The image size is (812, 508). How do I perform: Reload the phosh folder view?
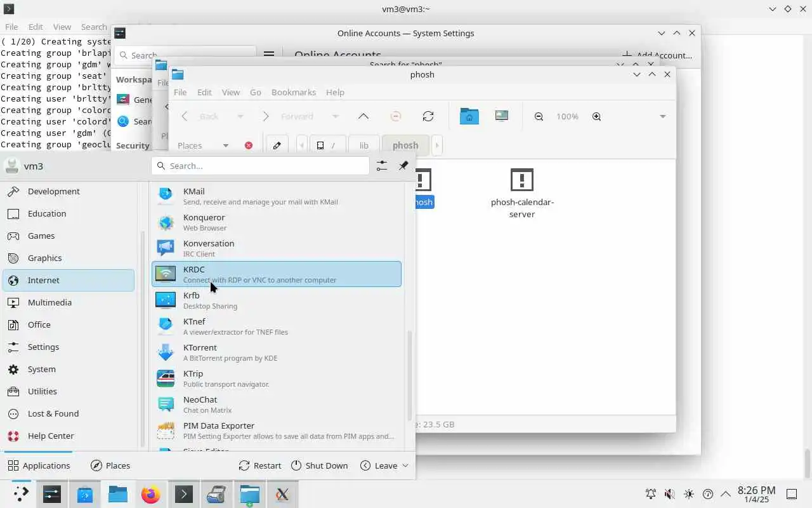428,116
